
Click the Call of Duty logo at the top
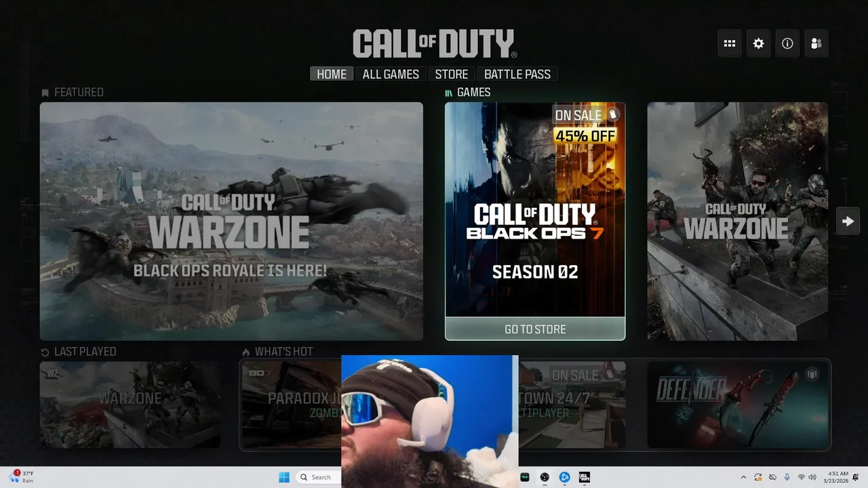pos(435,43)
